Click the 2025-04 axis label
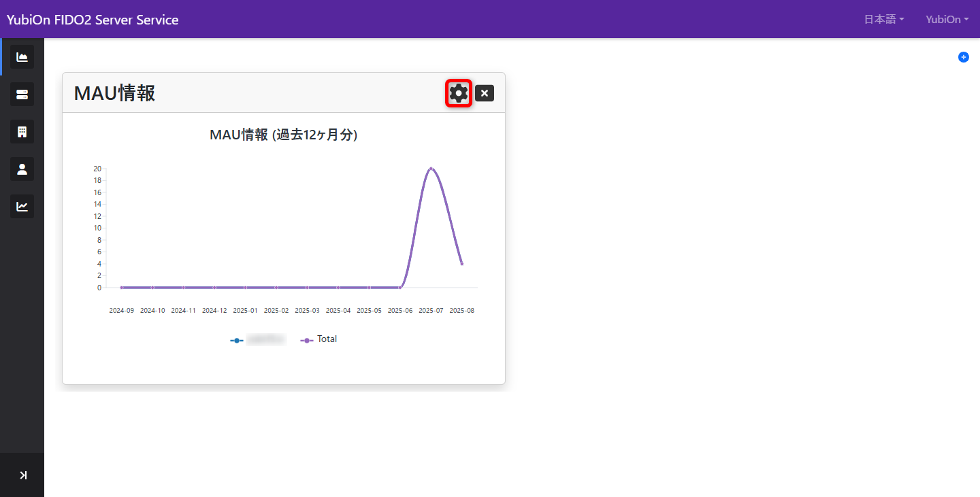980x497 pixels. [x=338, y=311]
